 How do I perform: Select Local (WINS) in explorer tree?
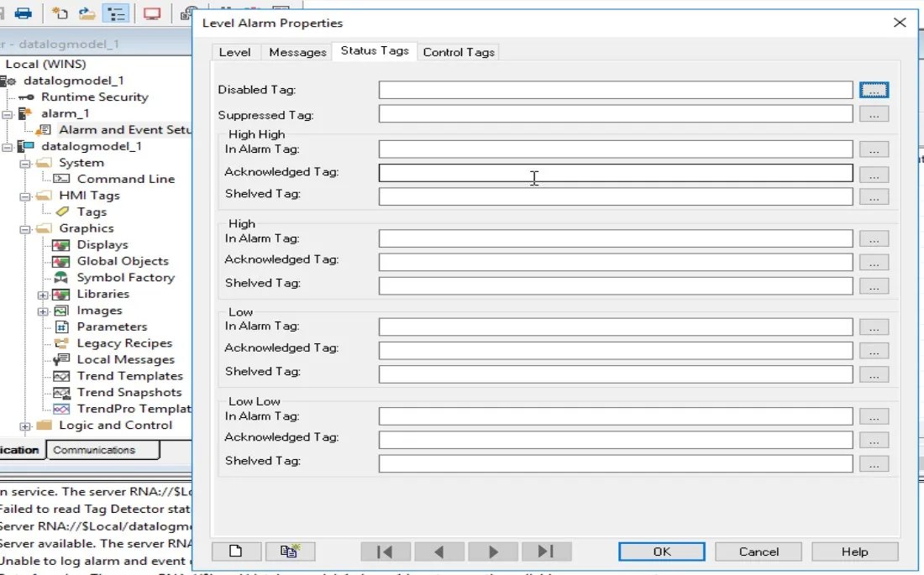point(45,65)
